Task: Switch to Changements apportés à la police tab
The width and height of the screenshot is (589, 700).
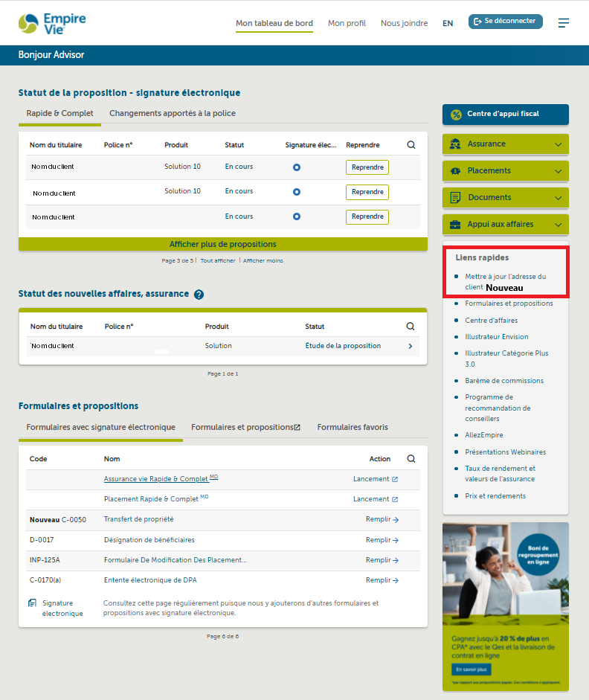Action: 173,113
